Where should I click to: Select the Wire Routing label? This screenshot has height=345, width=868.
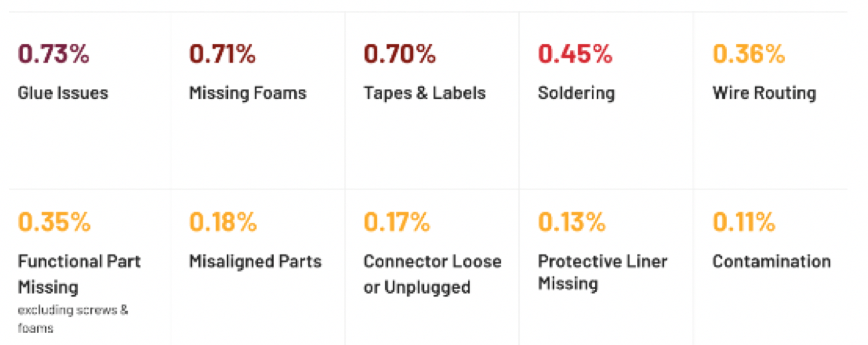(x=764, y=93)
